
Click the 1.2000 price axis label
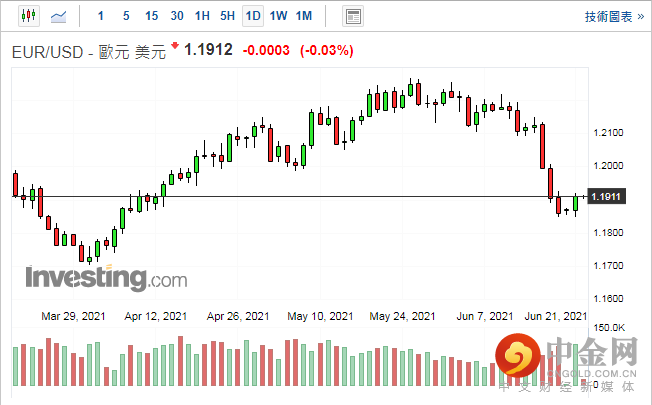pyautogui.click(x=608, y=165)
